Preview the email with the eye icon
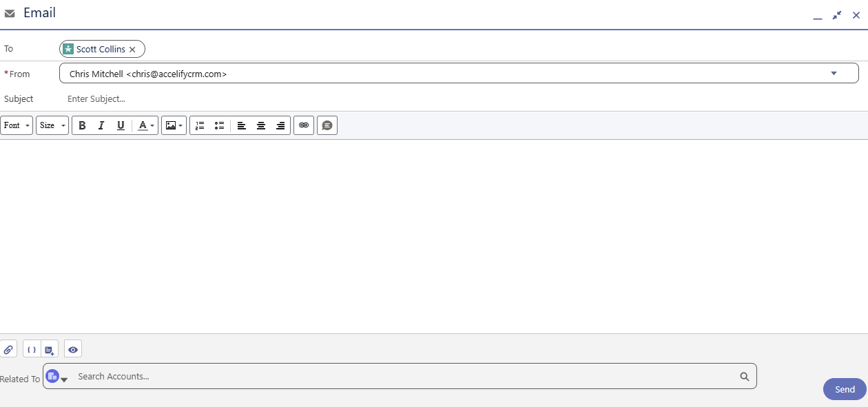Image resolution: width=868 pixels, height=407 pixels. coord(73,349)
